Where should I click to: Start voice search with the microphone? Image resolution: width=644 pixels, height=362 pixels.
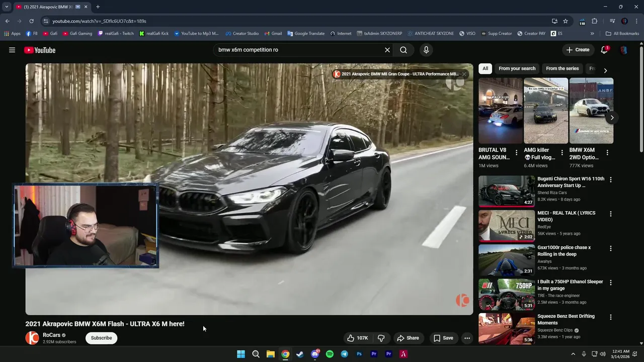coord(426,50)
